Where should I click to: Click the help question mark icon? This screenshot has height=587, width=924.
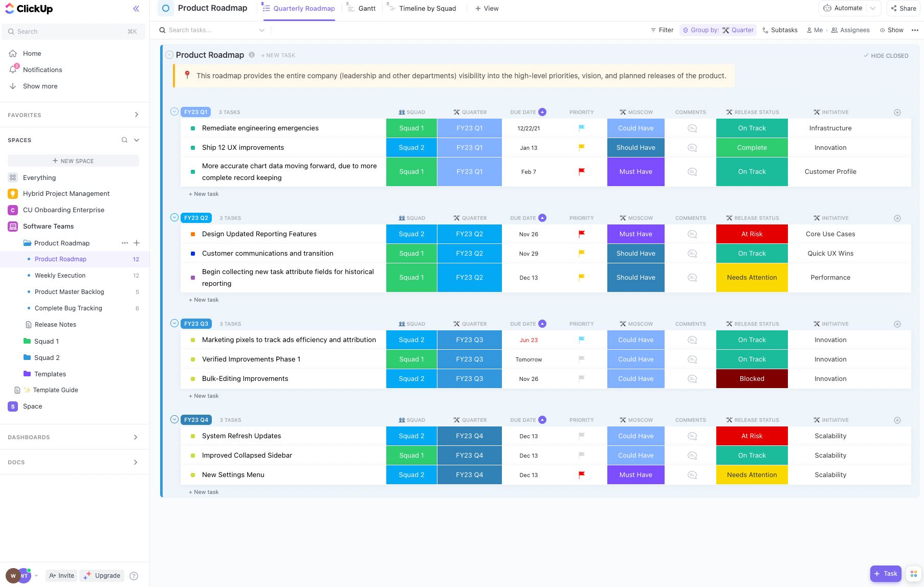[134, 576]
